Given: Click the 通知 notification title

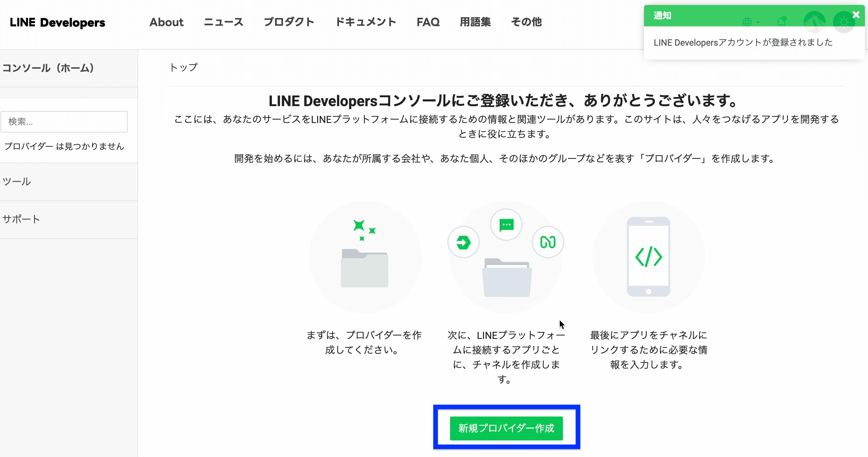Looking at the screenshot, I should (662, 16).
